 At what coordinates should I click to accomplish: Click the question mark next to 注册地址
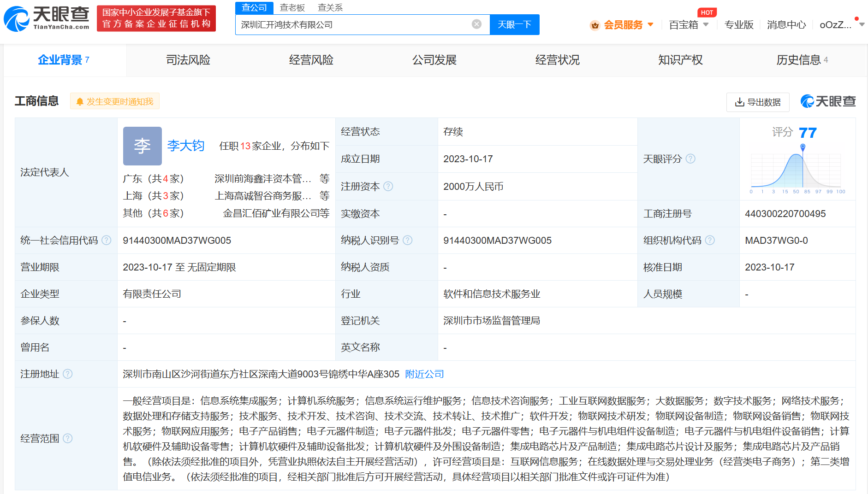point(68,374)
